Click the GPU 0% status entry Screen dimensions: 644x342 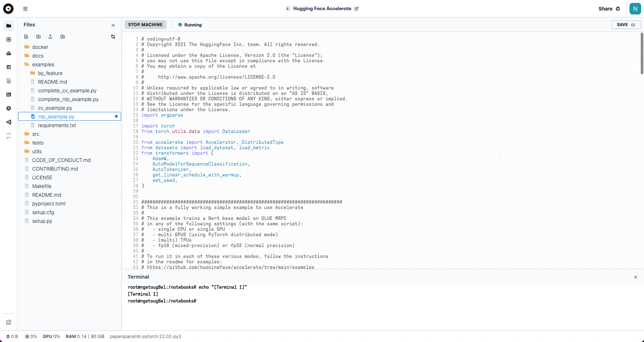click(51, 337)
